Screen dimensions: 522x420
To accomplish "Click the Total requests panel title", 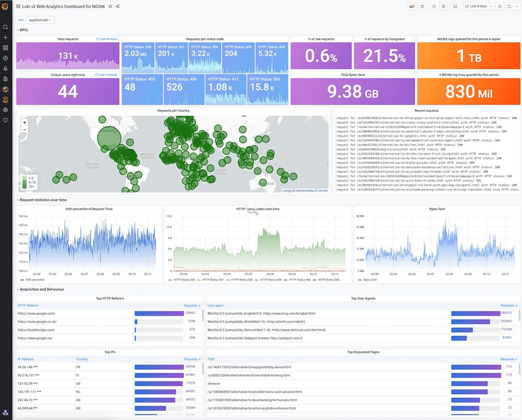I will pos(68,39).
